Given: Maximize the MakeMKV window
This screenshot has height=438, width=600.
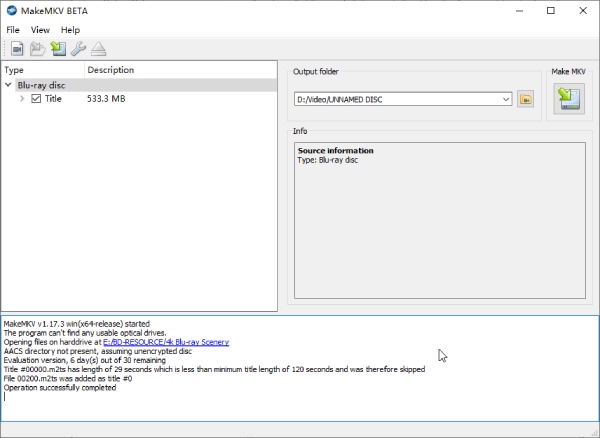Looking at the screenshot, I should (551, 10).
